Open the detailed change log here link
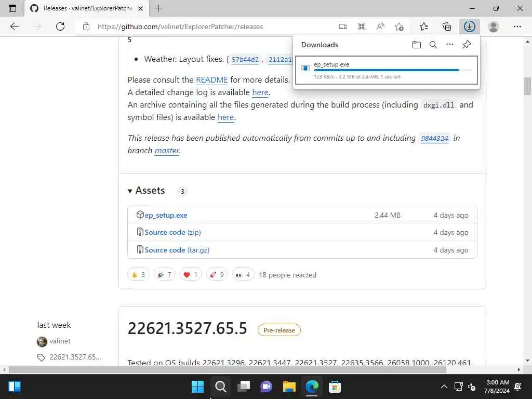Viewport: 532px width, 399px height. (260, 92)
